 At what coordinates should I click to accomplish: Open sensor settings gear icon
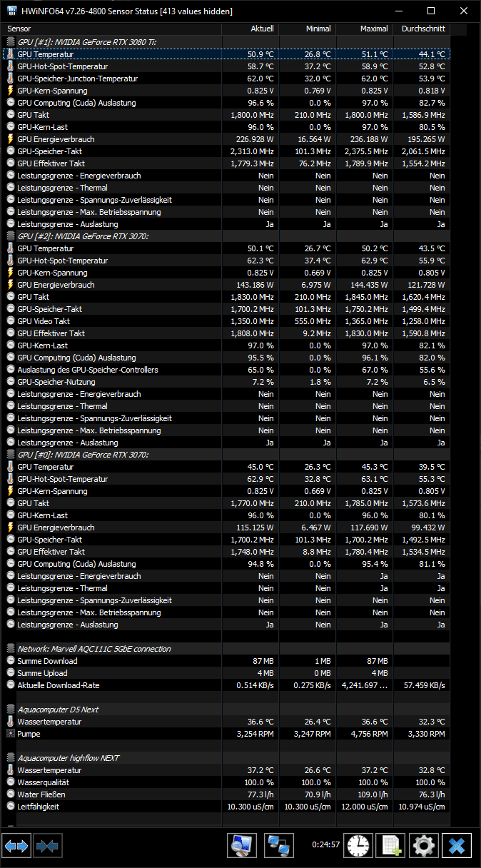423,846
